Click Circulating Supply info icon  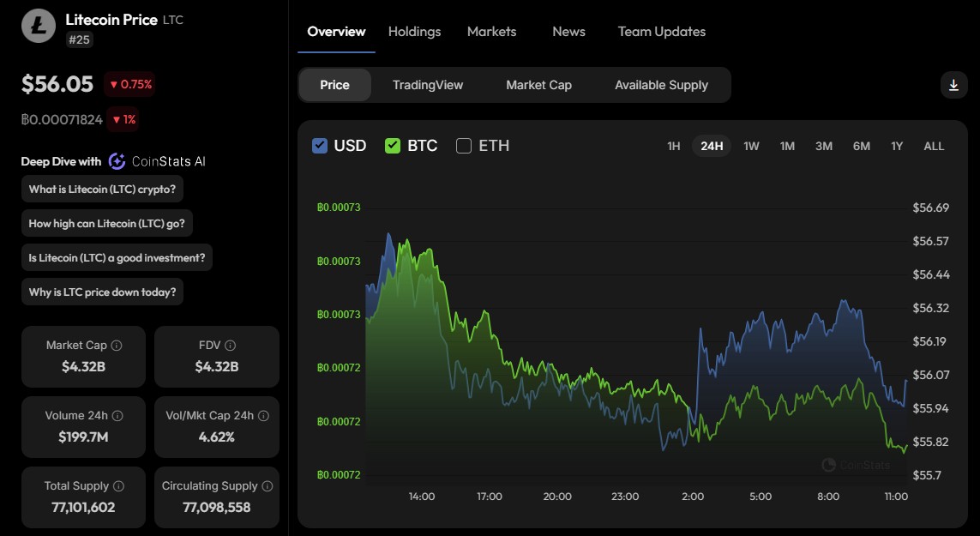pos(267,486)
